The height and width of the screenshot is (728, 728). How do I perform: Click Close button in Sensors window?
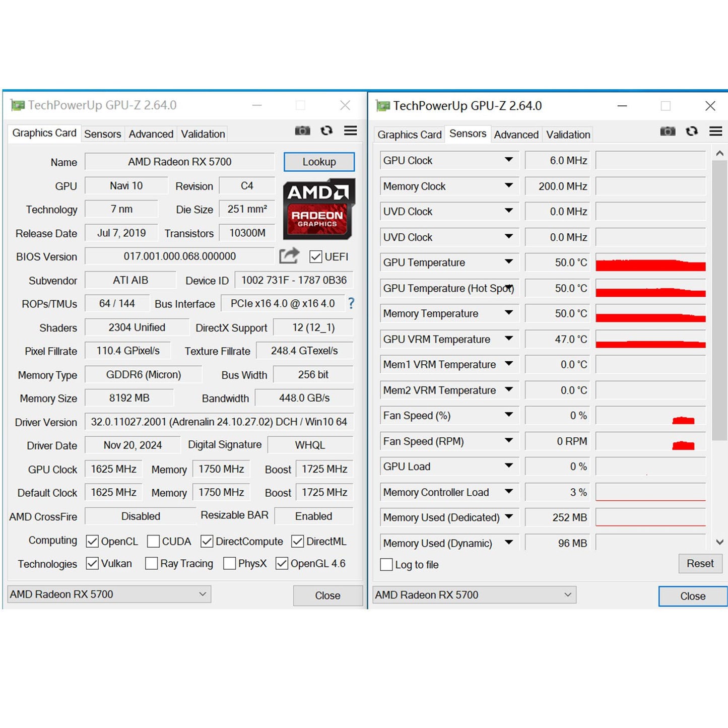coord(693,596)
